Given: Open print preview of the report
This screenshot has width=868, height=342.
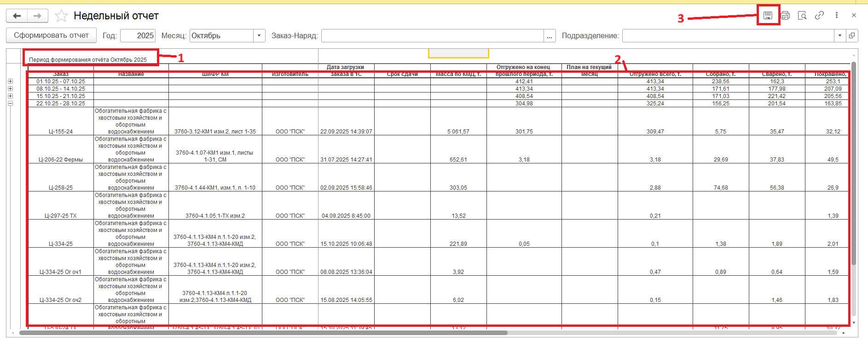Looking at the screenshot, I should [x=802, y=15].
